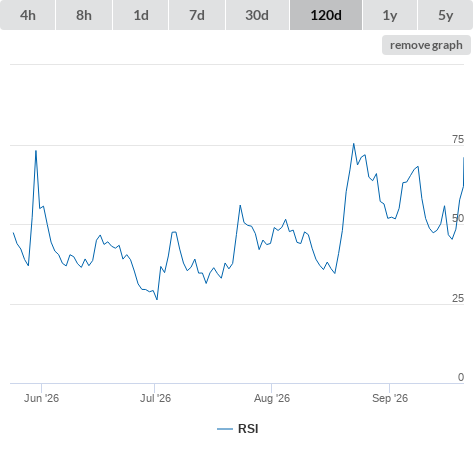
Task: Click the Aug '26 axis label
Action: (272, 398)
